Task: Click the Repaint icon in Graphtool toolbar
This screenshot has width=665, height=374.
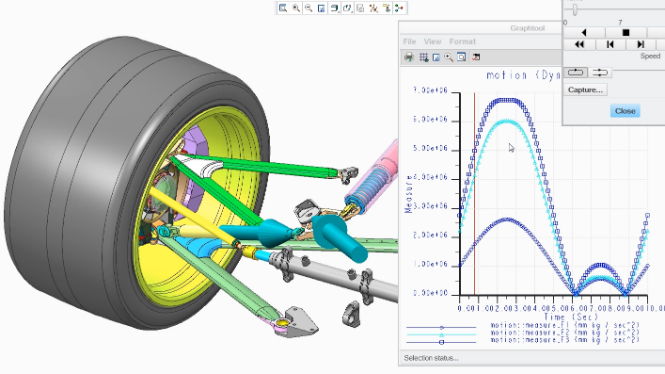Action: [436, 57]
